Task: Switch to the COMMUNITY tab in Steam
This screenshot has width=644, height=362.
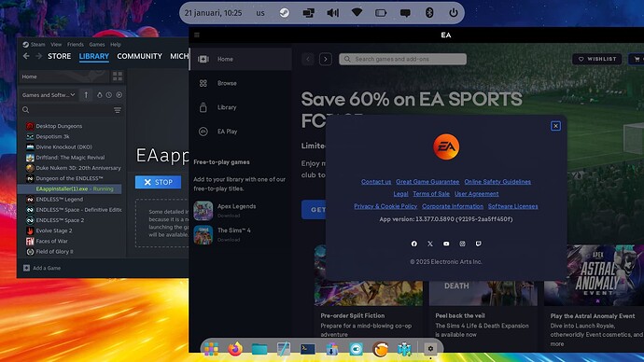Action: click(140, 56)
